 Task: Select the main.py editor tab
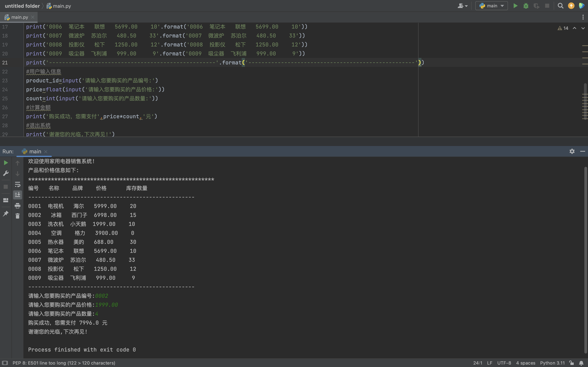click(19, 17)
